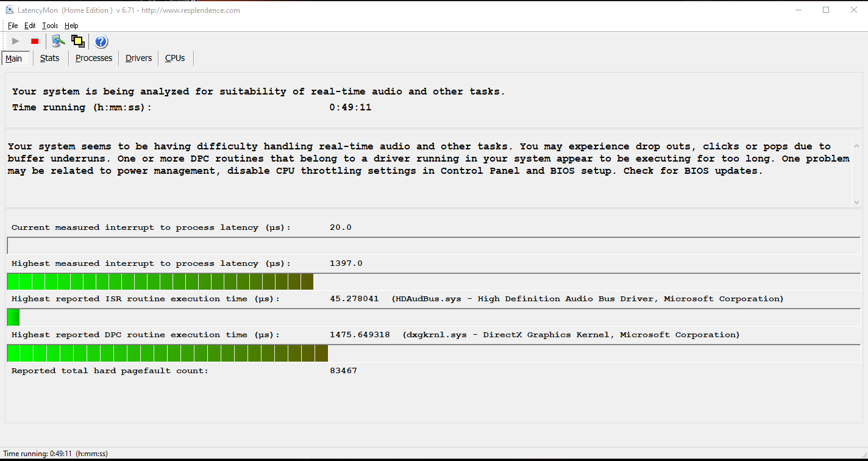
Task: Switch to the Drivers tab
Action: coord(139,58)
